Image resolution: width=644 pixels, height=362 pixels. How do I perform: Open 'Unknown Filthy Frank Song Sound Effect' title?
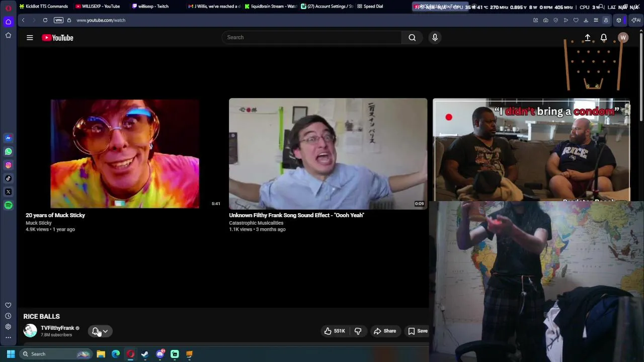(296, 215)
